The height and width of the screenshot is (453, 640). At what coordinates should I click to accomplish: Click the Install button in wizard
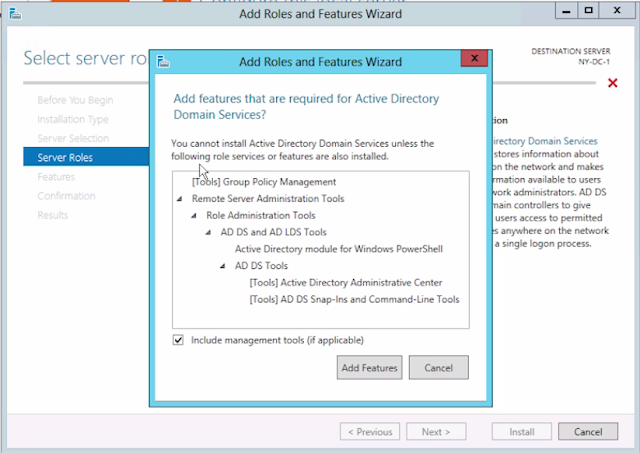click(522, 432)
